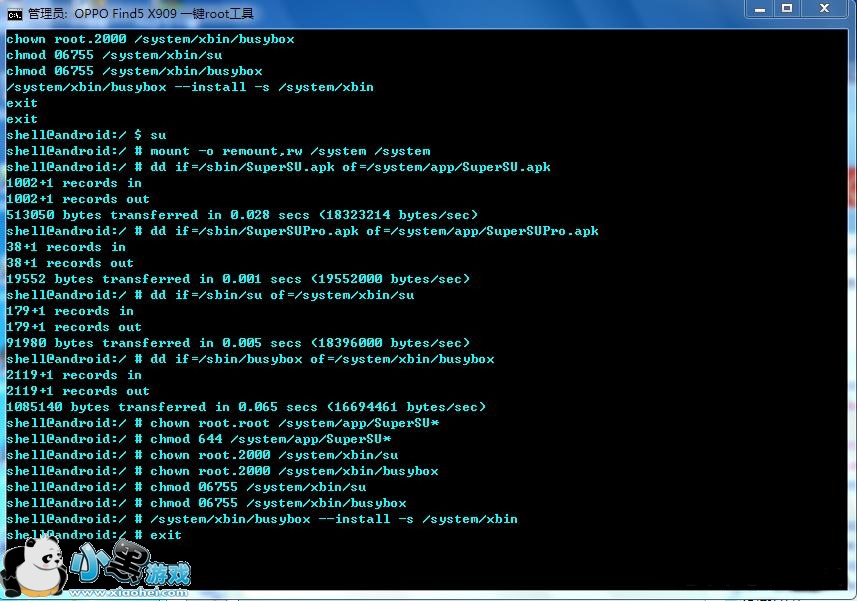Select '38+1 records out' line
The height and width of the screenshot is (601, 857).
click(70, 263)
